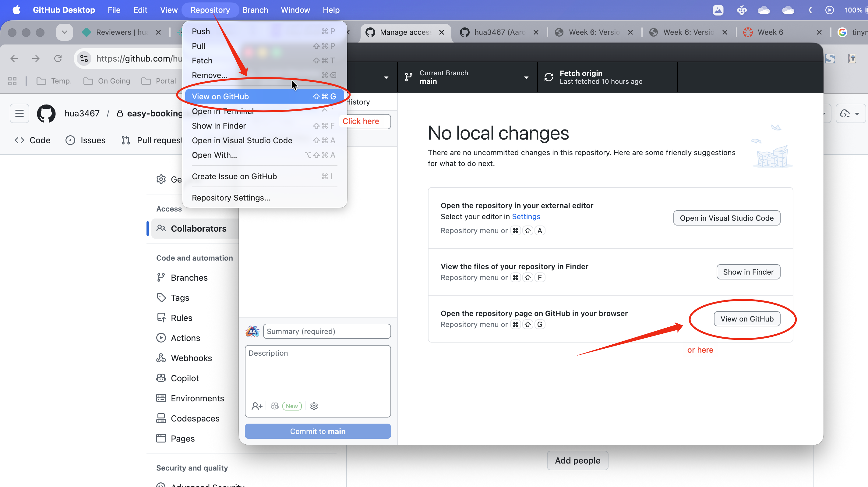
Task: Open Copilot settings page
Action: [x=178, y=378]
